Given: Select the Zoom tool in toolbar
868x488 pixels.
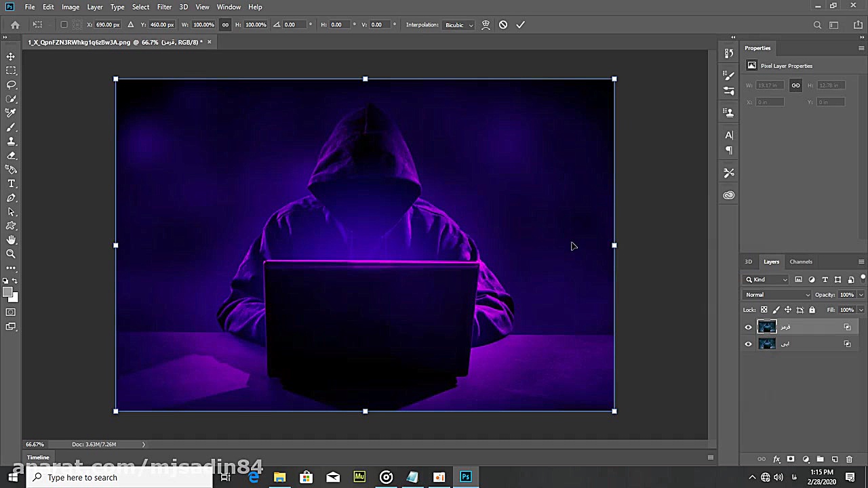Looking at the screenshot, I should [11, 254].
